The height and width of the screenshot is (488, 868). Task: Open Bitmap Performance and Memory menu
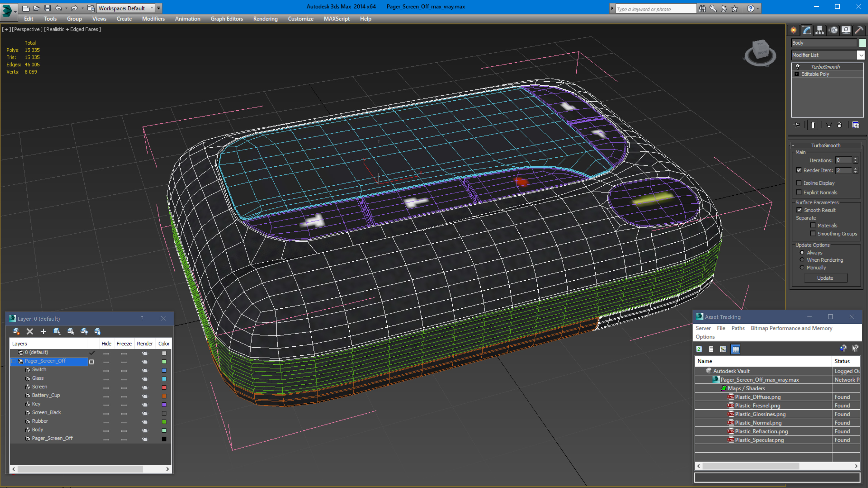coord(791,328)
